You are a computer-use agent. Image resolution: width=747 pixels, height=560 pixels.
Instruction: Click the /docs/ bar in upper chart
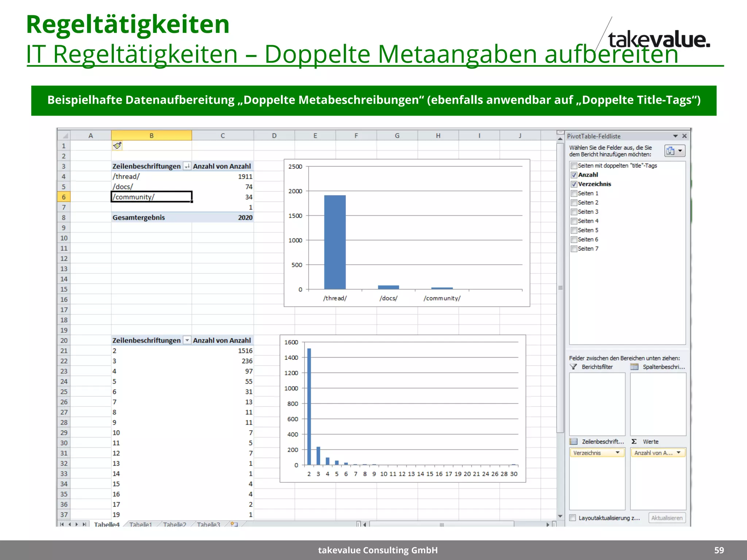coord(388,287)
